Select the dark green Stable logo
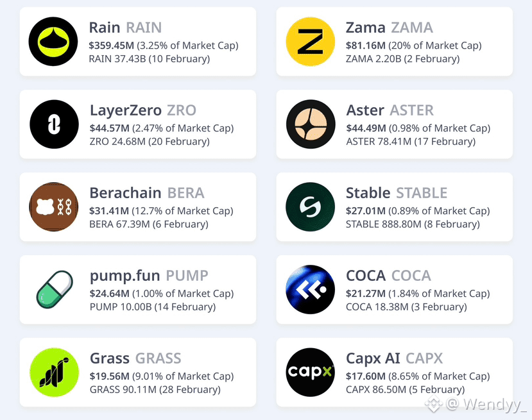 [310, 206]
